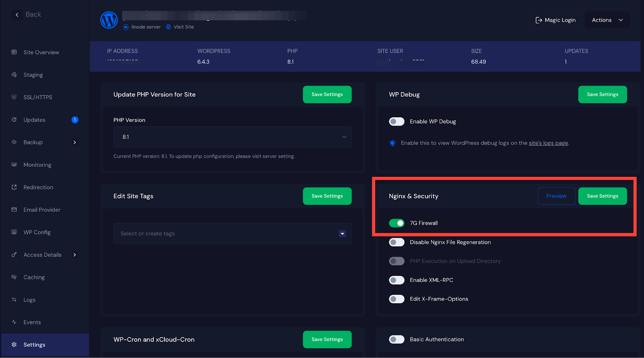
Task: Expand the Backup submenu chevron
Action: tap(74, 142)
